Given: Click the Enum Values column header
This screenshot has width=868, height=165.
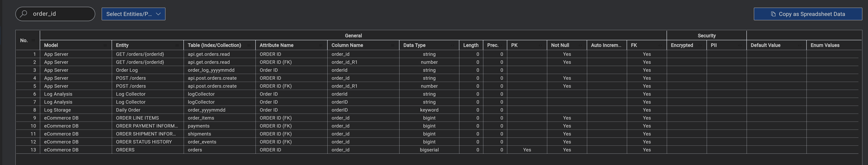Looking at the screenshot, I should 825,45.
